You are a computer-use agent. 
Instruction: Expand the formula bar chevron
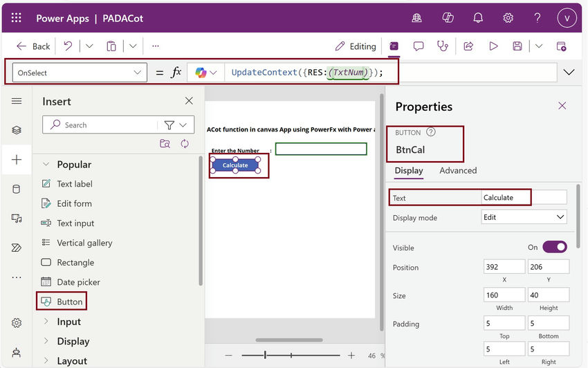click(569, 73)
